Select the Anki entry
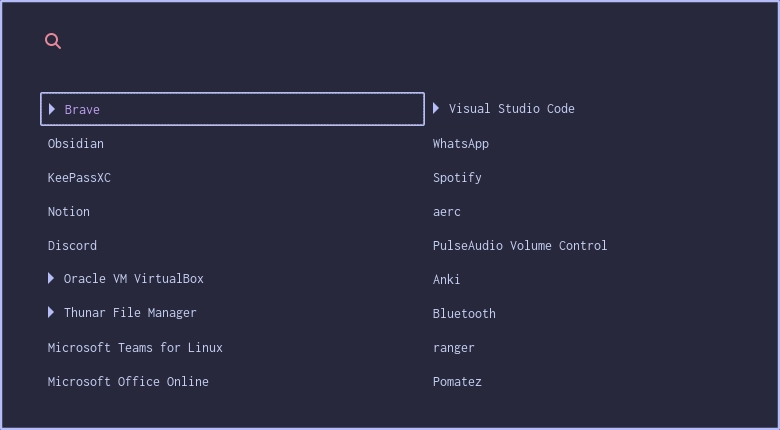This screenshot has height=430, width=780. 447,280
